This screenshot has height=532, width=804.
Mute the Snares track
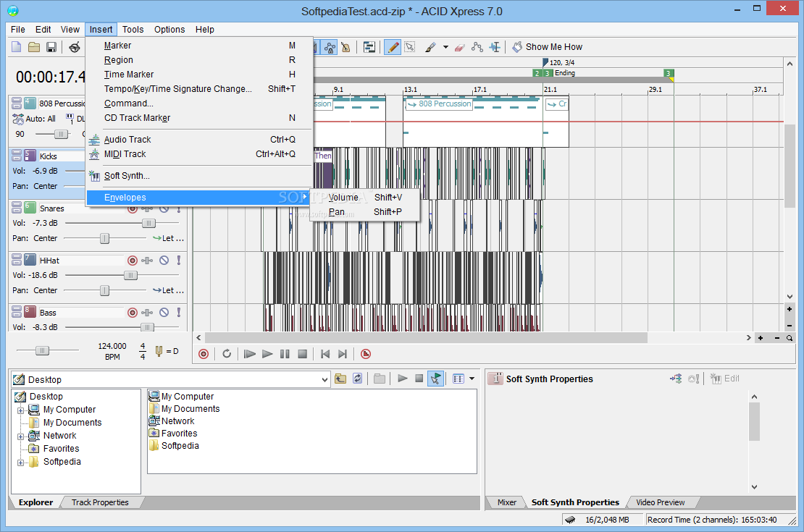pyautogui.click(x=164, y=208)
